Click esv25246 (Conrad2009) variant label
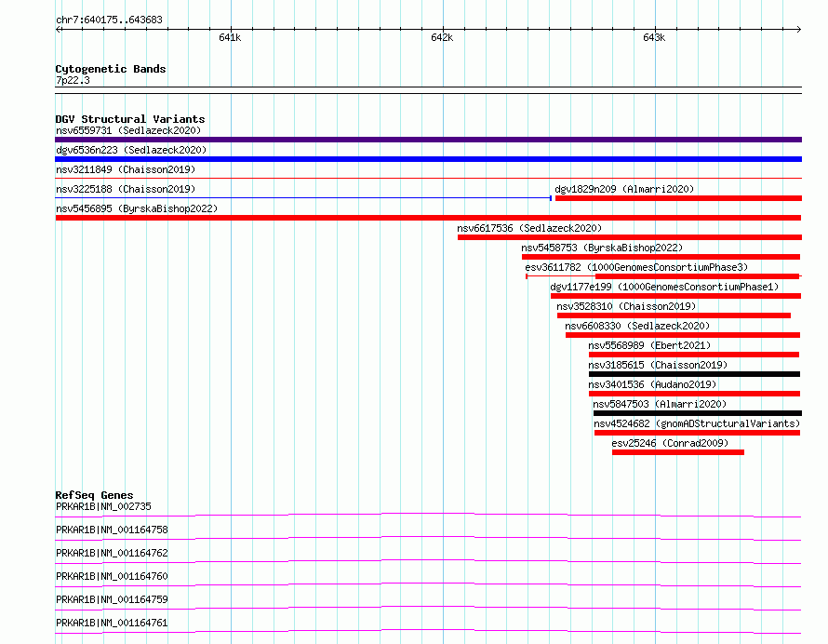Image resolution: width=828 pixels, height=644 pixels. 670,443
